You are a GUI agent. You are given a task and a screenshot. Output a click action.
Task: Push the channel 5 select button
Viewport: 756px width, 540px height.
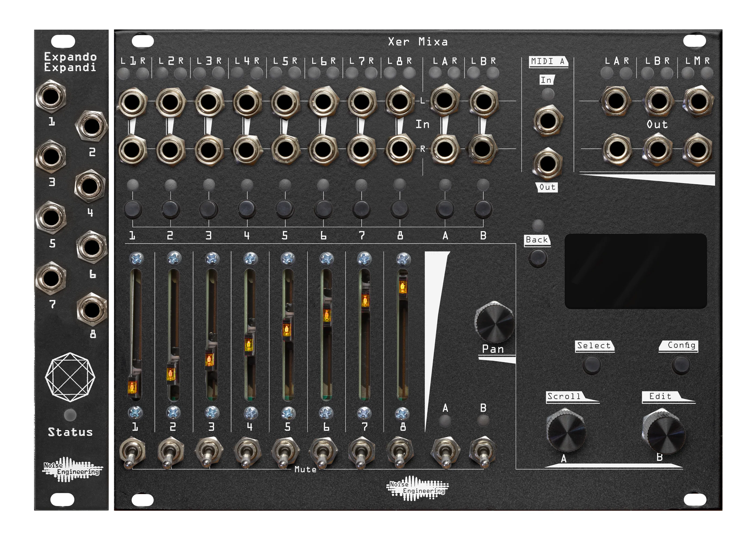click(x=285, y=210)
